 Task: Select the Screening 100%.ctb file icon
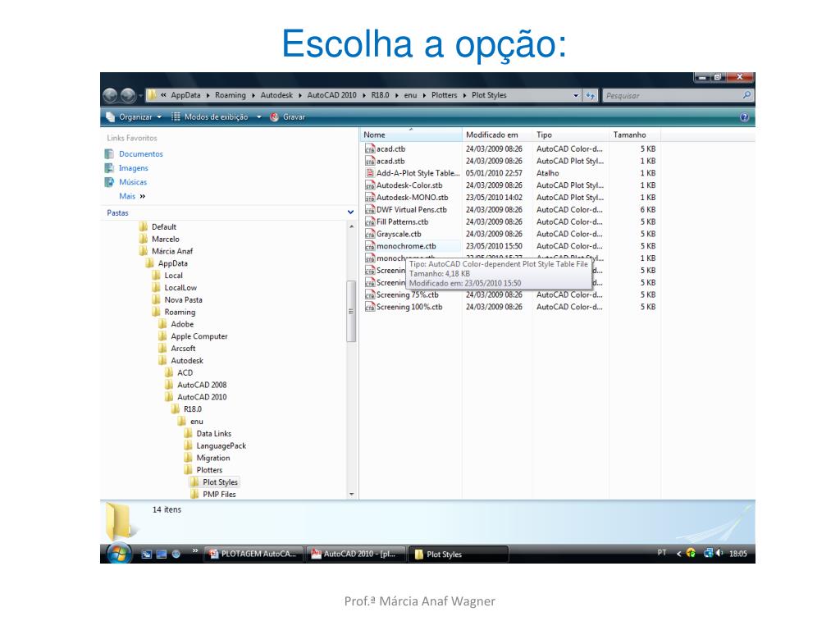(370, 307)
